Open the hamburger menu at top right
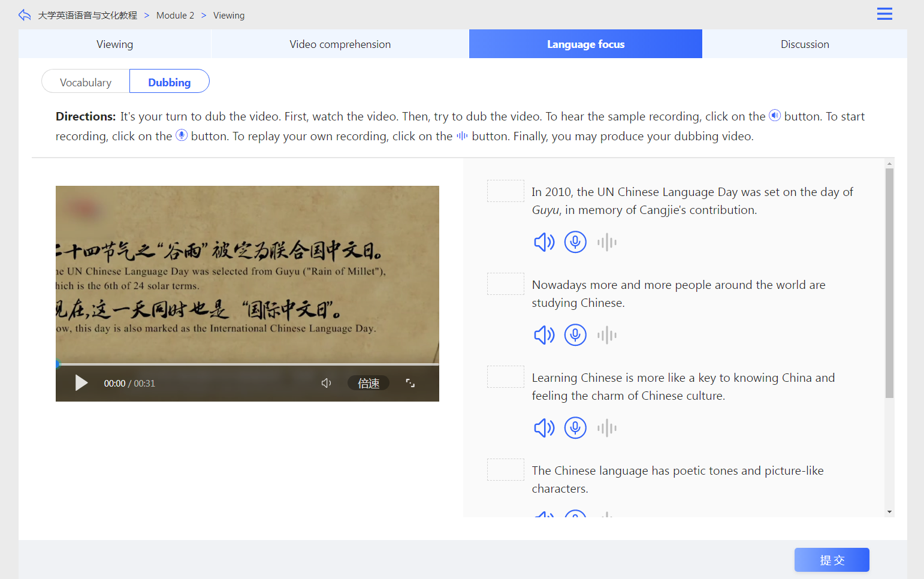 pos(884,14)
